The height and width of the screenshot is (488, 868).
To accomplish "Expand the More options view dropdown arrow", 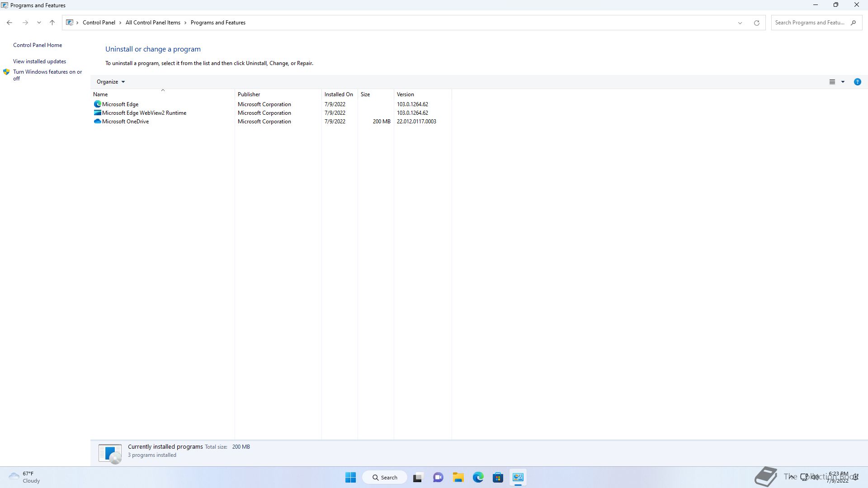I will [843, 82].
